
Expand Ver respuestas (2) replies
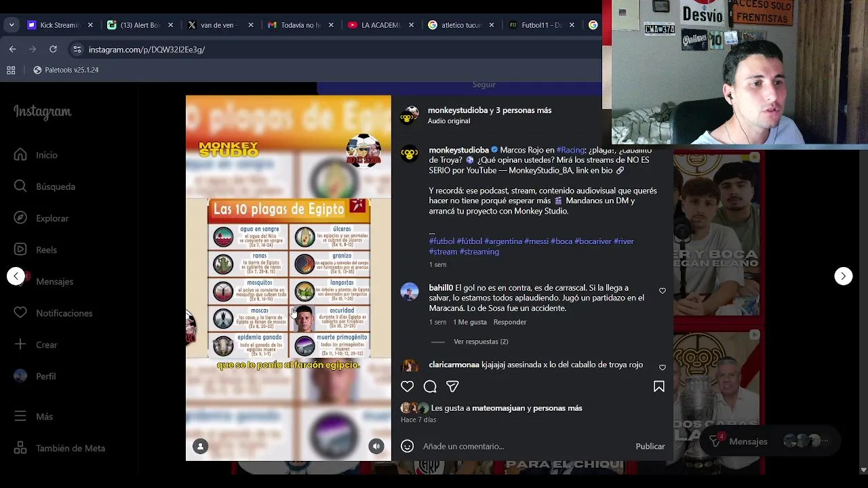tap(481, 342)
